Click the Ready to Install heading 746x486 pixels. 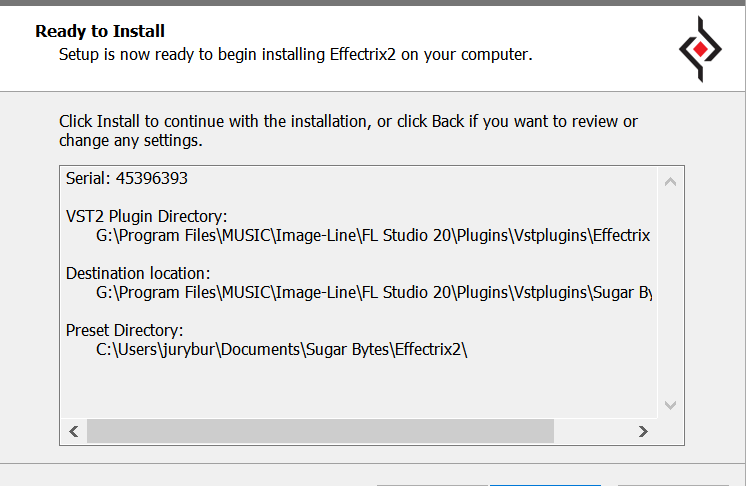tap(100, 32)
